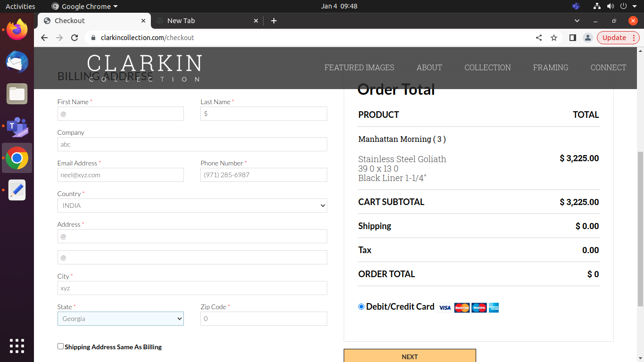Switch to the Checkout tab
The image size is (644, 362).
[94, 21]
